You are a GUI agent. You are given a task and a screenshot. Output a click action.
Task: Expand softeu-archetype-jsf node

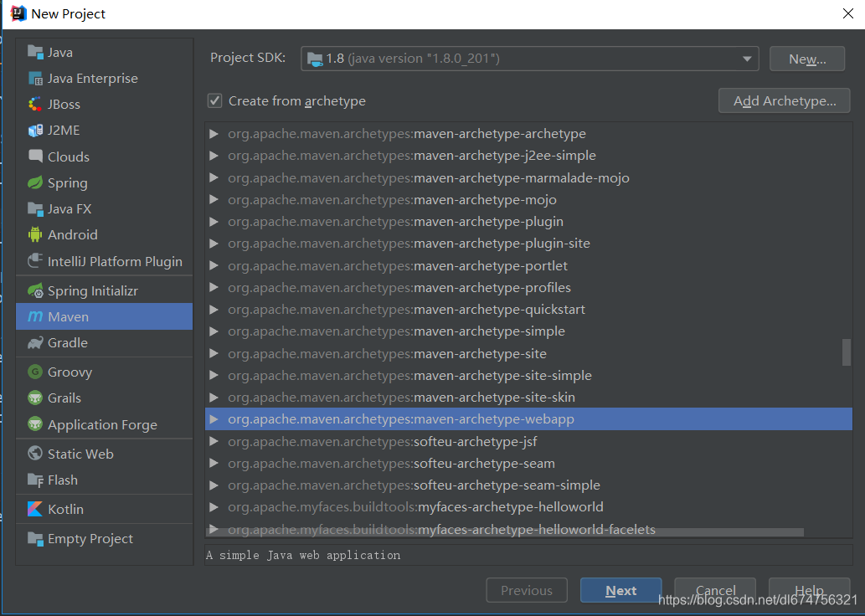(x=214, y=441)
